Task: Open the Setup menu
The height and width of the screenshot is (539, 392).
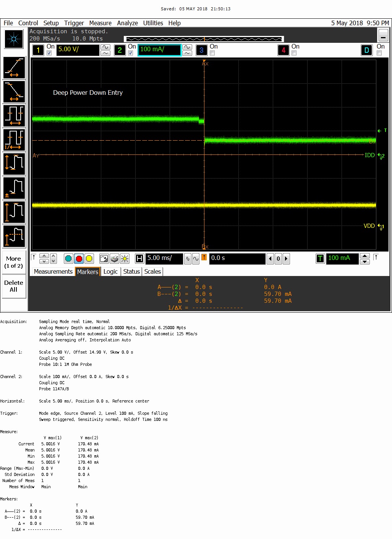Action: point(51,23)
